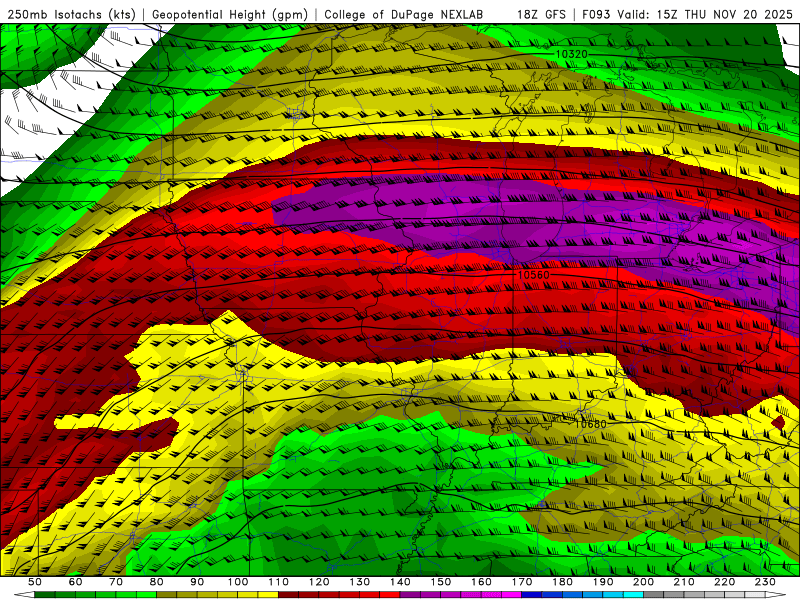Click the "170" legend tick label
The height and width of the screenshot is (600, 800).
point(523,582)
